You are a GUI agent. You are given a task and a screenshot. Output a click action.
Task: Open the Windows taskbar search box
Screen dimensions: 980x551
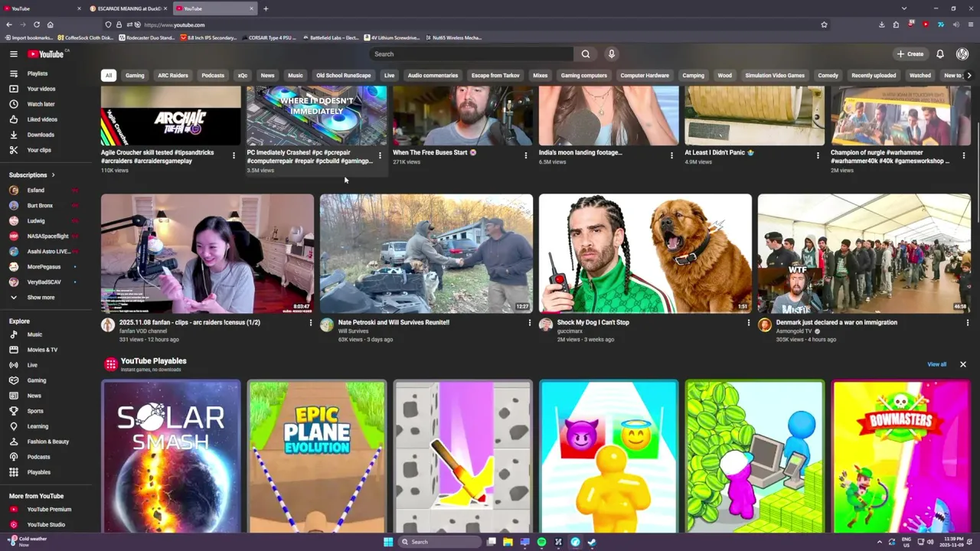coord(438,542)
